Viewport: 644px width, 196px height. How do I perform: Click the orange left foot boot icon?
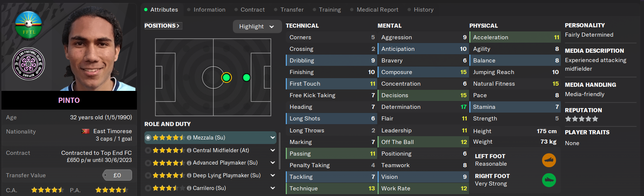click(549, 160)
